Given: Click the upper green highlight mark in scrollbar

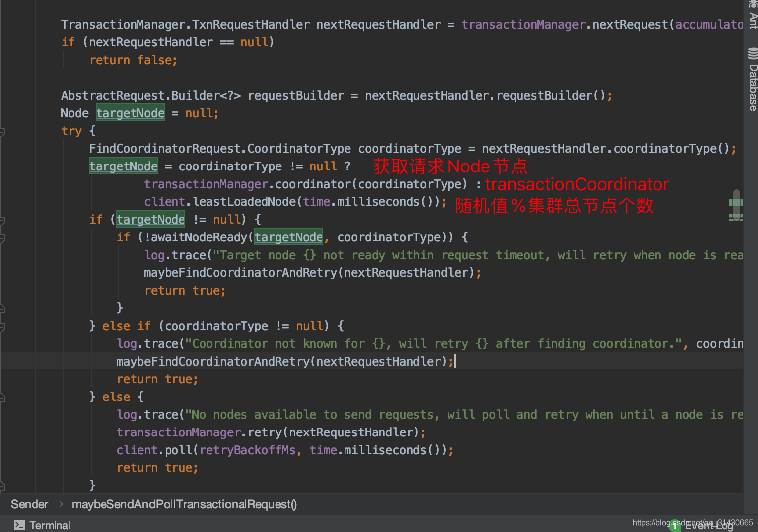Looking at the screenshot, I should [736, 202].
